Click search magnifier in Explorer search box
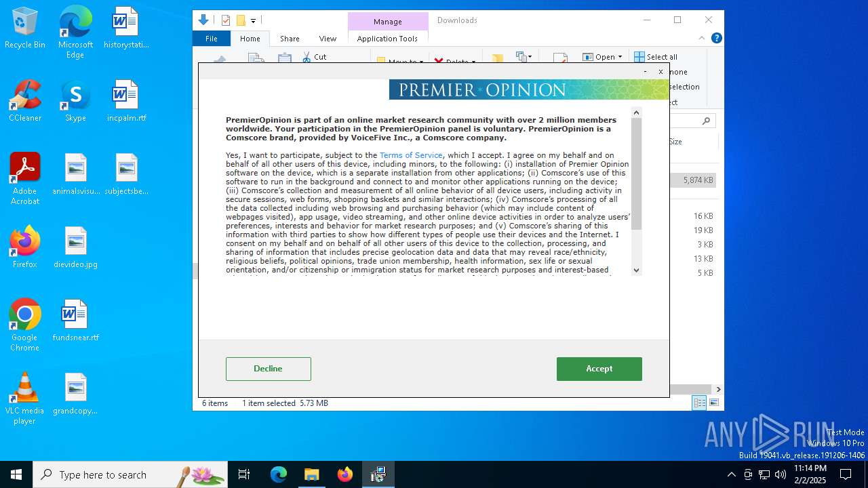 [706, 121]
